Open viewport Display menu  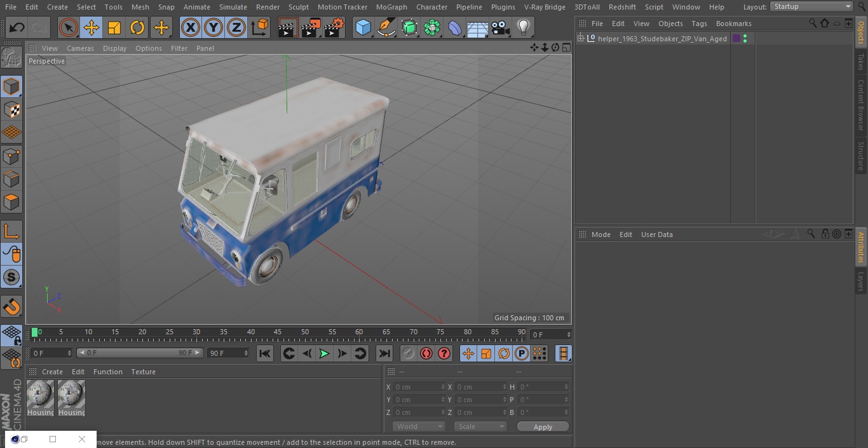(114, 48)
